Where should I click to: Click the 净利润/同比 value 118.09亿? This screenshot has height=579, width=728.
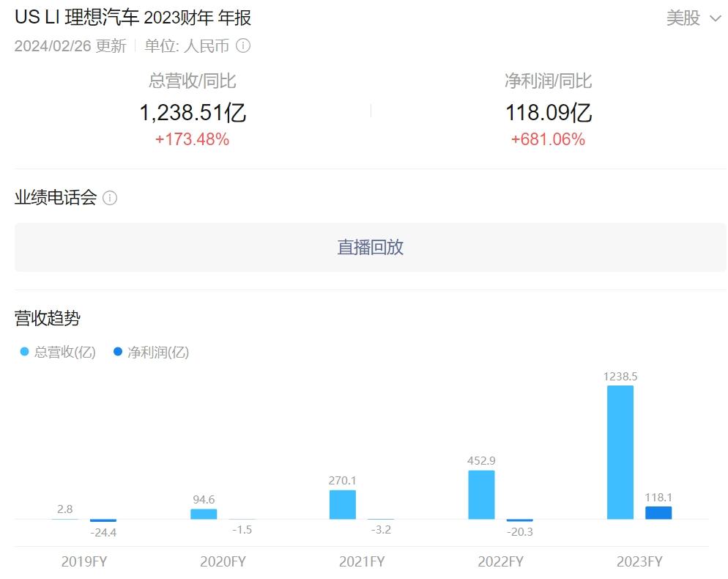[x=548, y=112]
